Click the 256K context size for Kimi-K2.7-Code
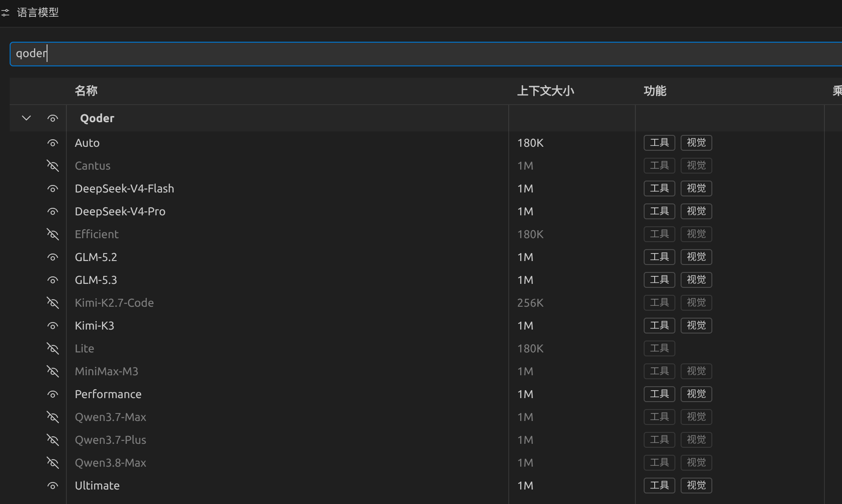This screenshot has height=504, width=842. click(530, 303)
